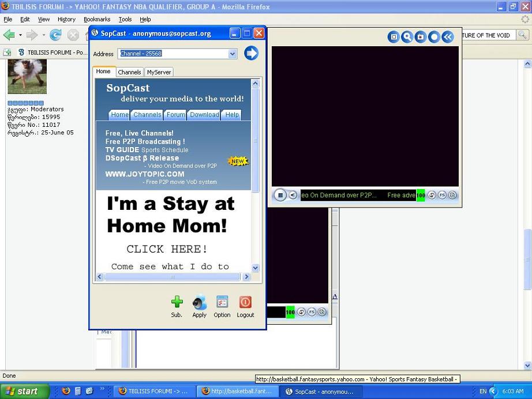Select the SopCast Home tab
This screenshot has height=399, width=532.
[x=103, y=71]
